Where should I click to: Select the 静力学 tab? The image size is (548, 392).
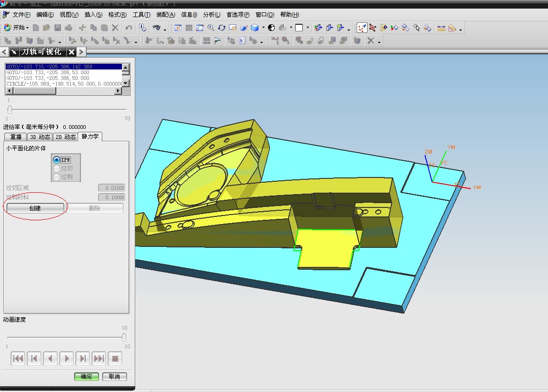click(90, 137)
